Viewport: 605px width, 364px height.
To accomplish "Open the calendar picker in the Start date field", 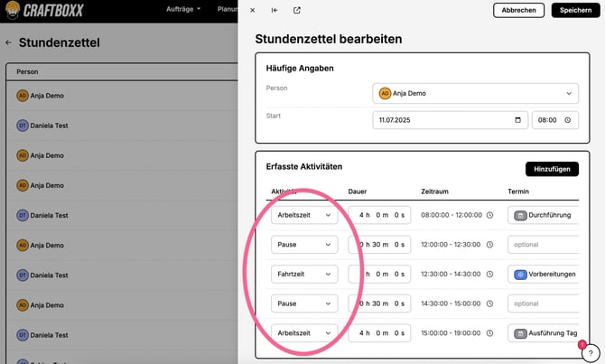I will pyautogui.click(x=517, y=120).
